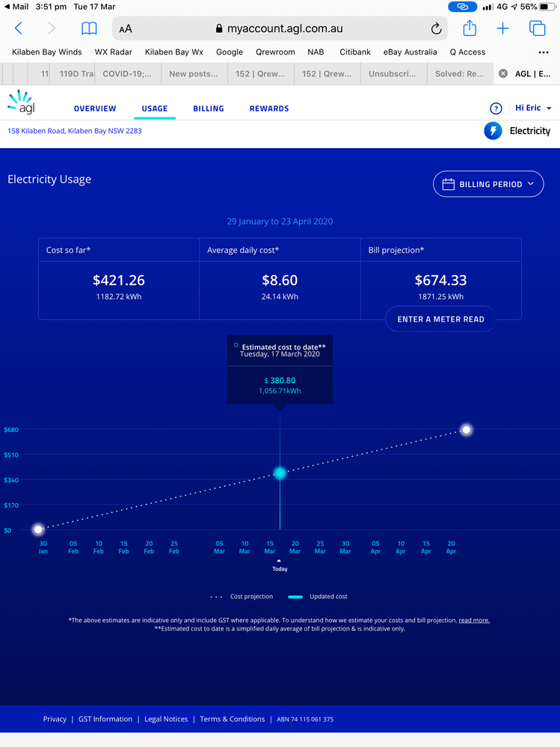
Task: Switch to the Overview tab
Action: point(95,108)
